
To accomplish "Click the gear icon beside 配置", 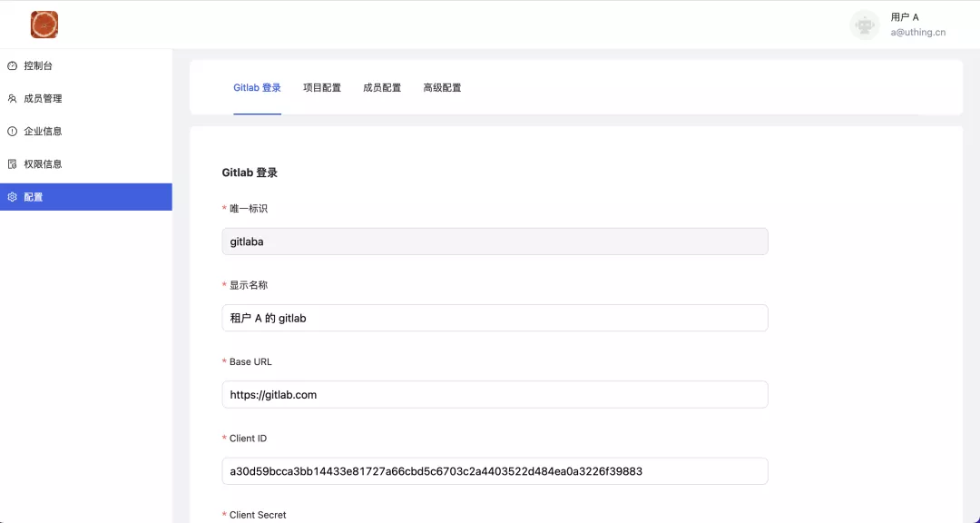I will 12,197.
